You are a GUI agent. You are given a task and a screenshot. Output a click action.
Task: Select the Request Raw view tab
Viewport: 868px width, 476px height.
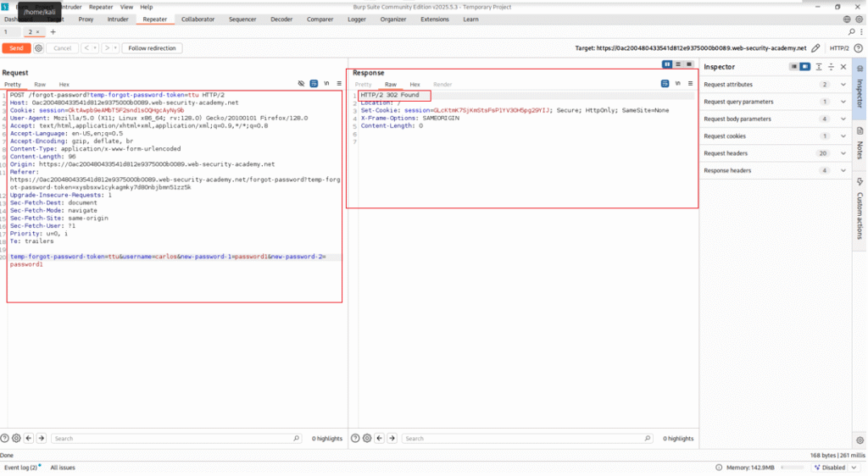click(x=40, y=85)
